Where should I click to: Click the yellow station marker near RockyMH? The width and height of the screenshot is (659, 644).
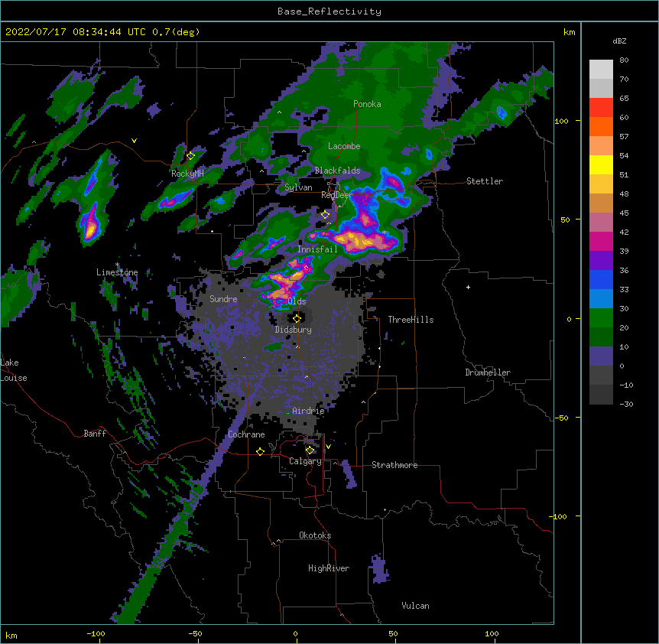point(190,156)
